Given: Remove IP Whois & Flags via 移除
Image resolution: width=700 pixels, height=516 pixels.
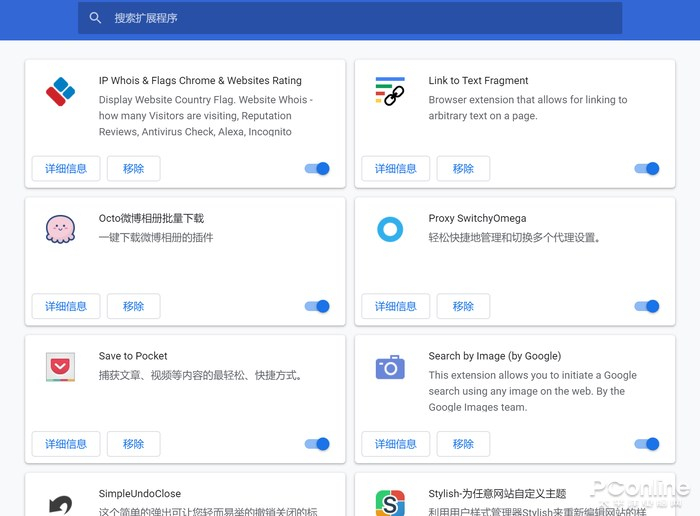Looking at the screenshot, I should tap(133, 168).
